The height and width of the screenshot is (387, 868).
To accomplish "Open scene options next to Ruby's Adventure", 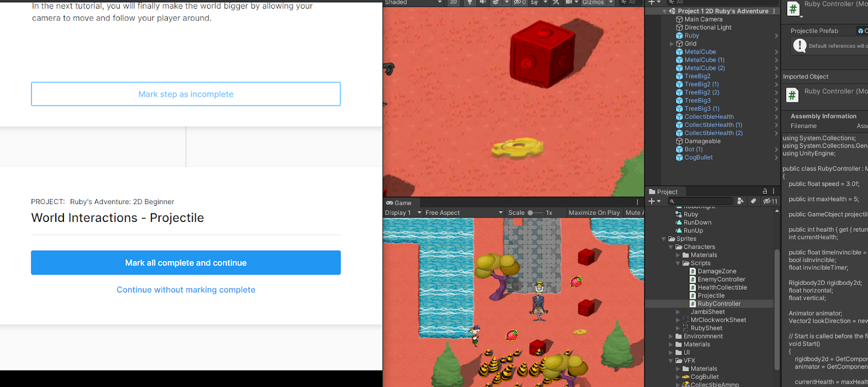I will (x=774, y=11).
